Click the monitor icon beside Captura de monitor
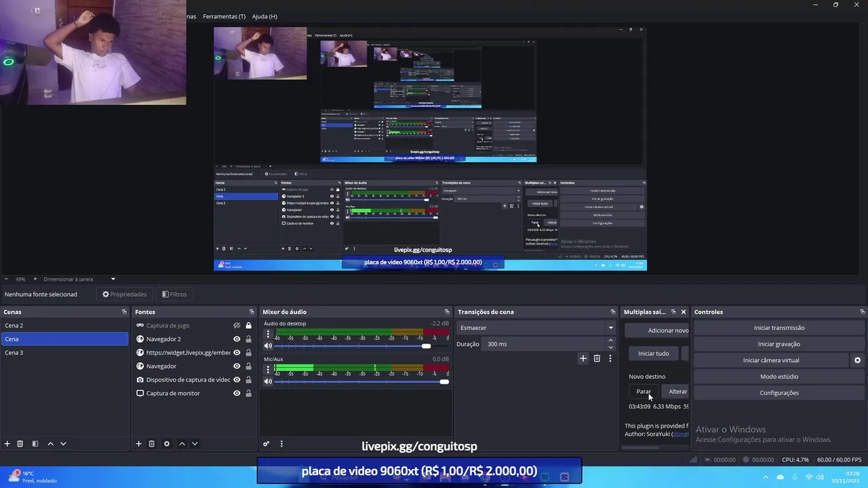This screenshot has width=868, height=488. 140,393
